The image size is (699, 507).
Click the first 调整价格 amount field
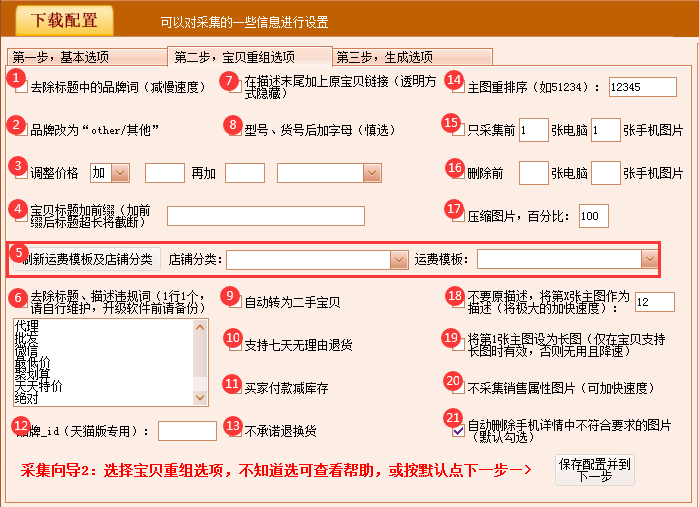165,173
